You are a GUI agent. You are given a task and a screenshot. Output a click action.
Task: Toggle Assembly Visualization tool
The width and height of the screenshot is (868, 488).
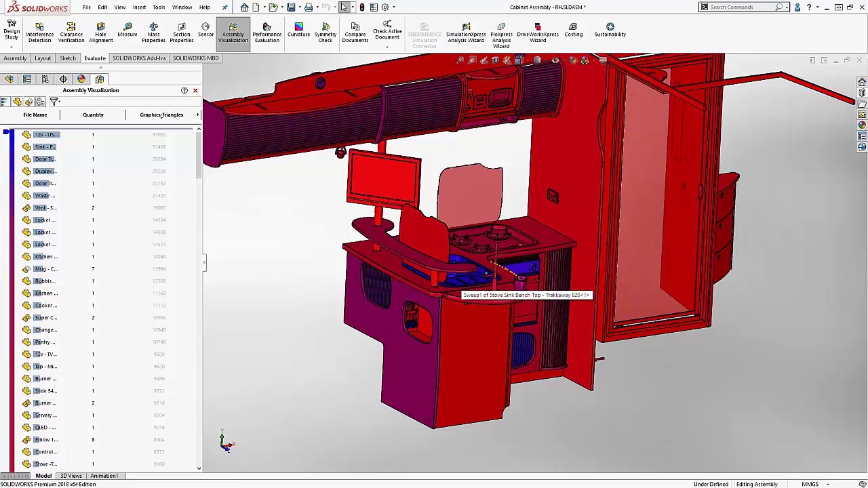(233, 33)
